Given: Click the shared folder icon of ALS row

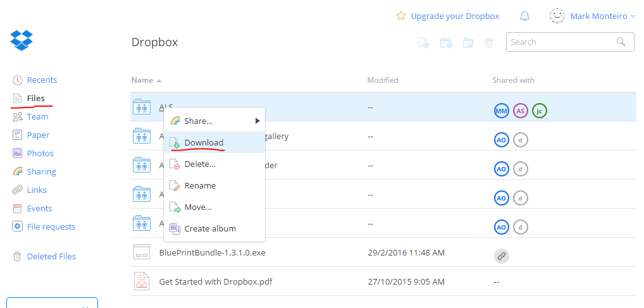Looking at the screenshot, I should (142, 107).
